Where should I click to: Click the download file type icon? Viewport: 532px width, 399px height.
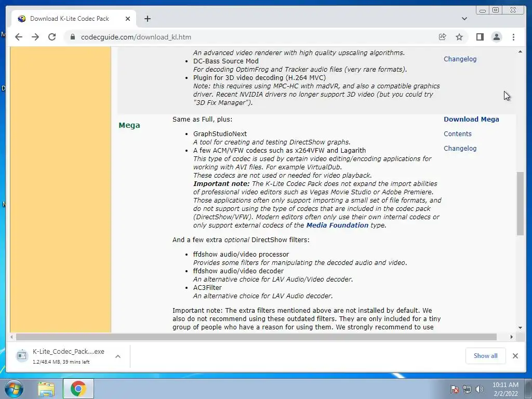pyautogui.click(x=22, y=355)
